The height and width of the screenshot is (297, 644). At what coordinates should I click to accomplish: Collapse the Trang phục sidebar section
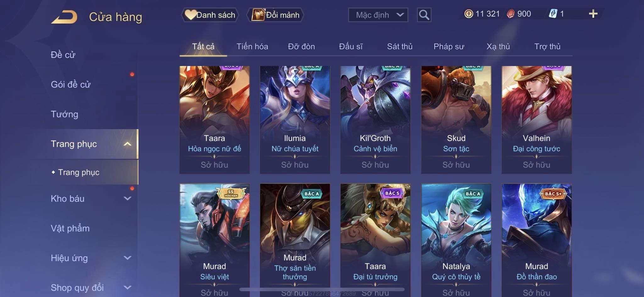[127, 144]
